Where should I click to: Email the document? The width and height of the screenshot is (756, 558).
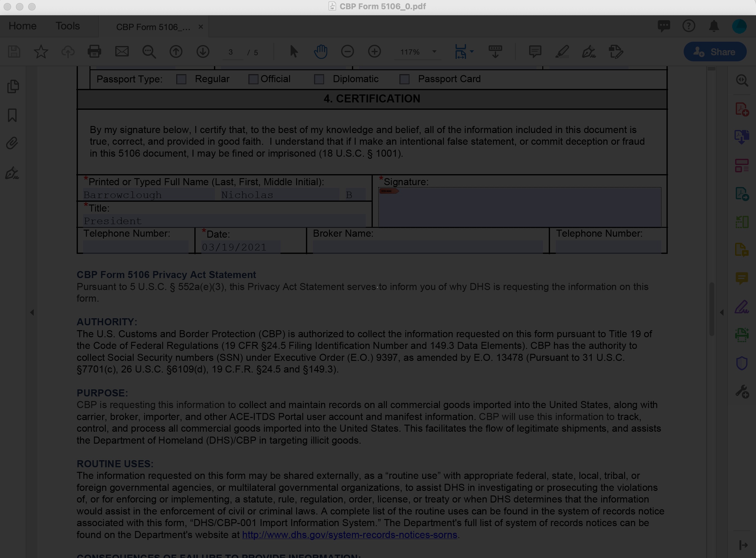[x=122, y=52]
